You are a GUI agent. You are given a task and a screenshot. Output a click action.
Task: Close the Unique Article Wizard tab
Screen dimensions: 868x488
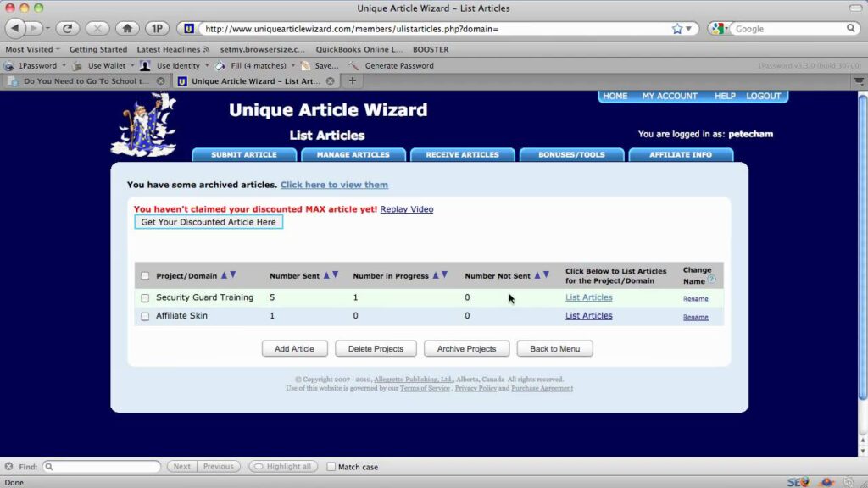330,80
